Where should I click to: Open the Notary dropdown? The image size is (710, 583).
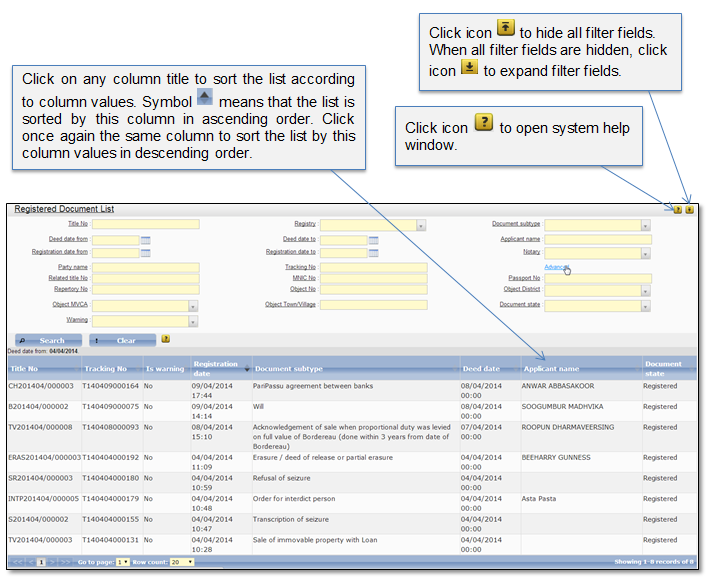pyautogui.click(x=646, y=253)
